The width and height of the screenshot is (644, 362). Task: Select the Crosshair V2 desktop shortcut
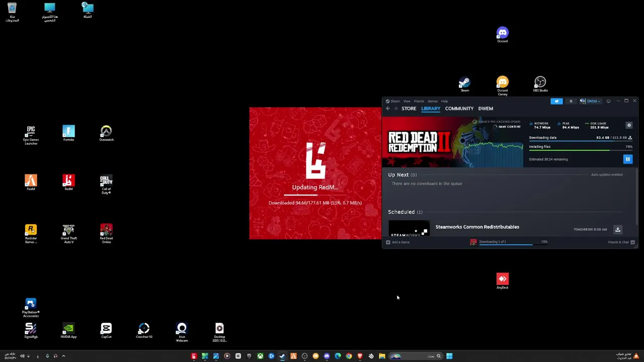144,331
